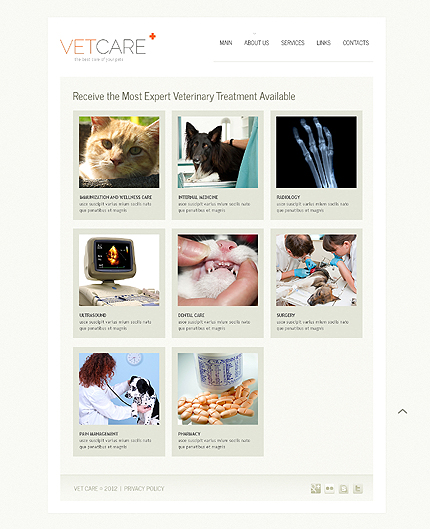Open the Pharmacy pills image
This screenshot has width=430, height=529.
218,389
